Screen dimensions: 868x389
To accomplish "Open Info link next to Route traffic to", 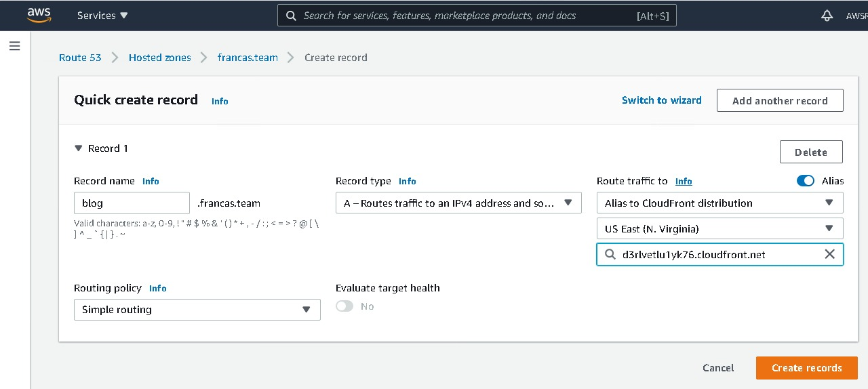I will click(684, 181).
